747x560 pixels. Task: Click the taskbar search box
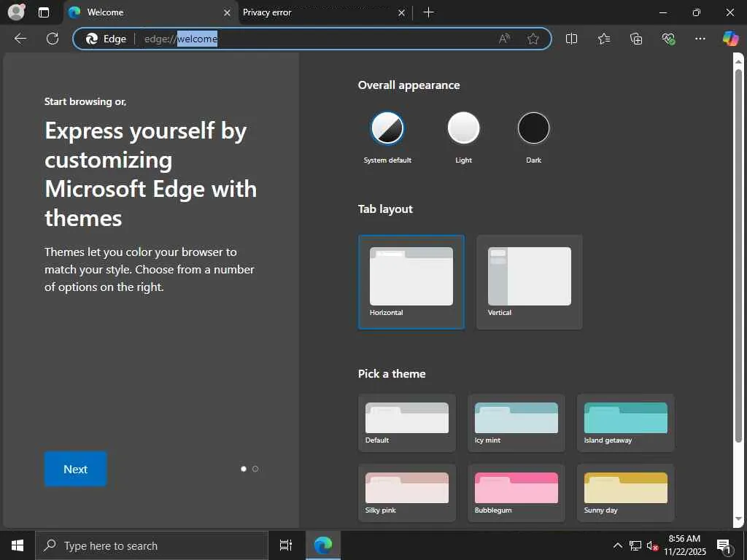152,545
